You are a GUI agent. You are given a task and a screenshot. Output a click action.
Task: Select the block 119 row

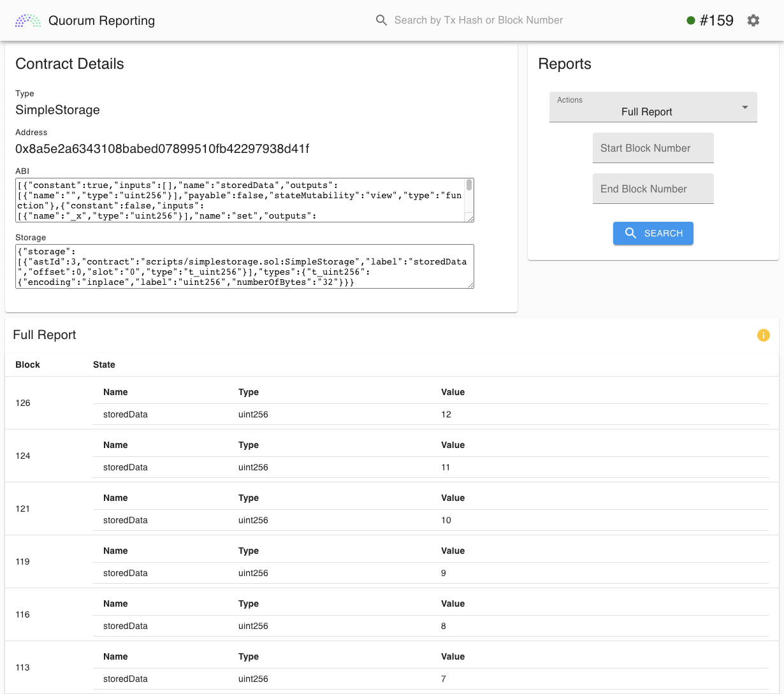(x=23, y=561)
